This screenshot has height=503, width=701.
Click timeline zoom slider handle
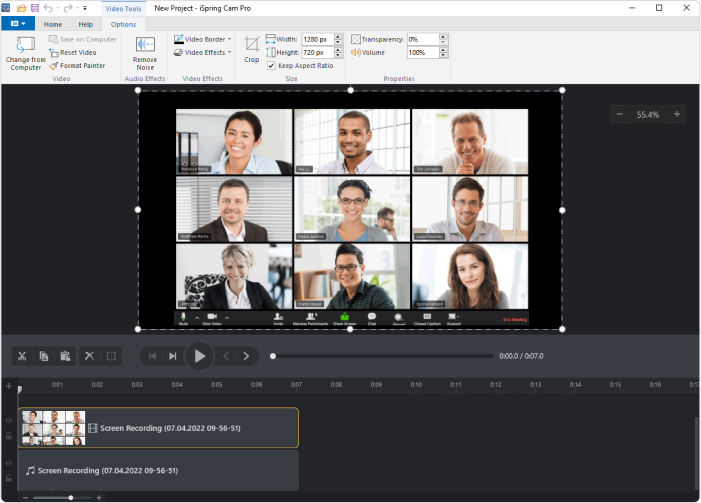coord(71,498)
